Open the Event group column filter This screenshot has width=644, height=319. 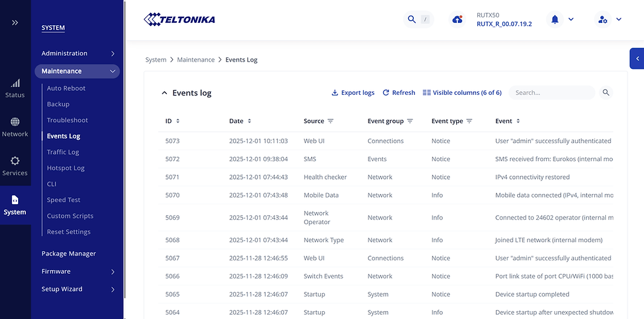[x=410, y=121]
